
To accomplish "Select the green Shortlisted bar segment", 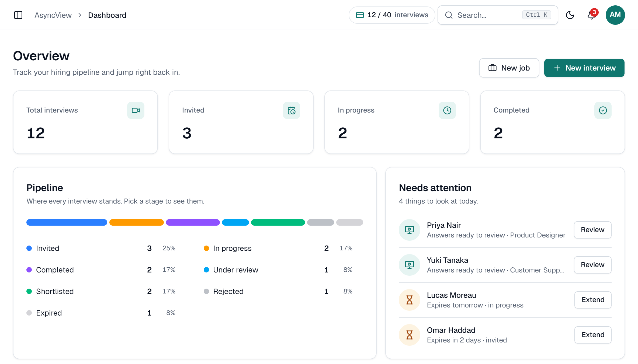I will coord(278,222).
